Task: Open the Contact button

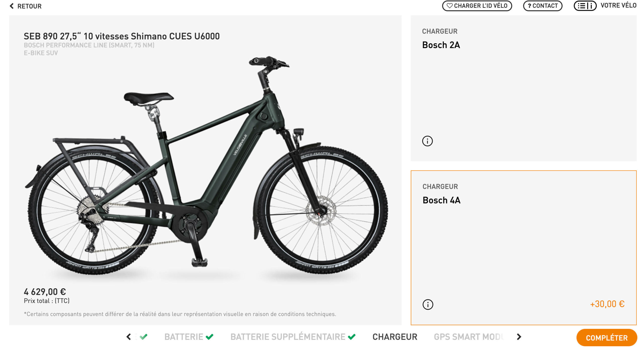Action: 543,6
